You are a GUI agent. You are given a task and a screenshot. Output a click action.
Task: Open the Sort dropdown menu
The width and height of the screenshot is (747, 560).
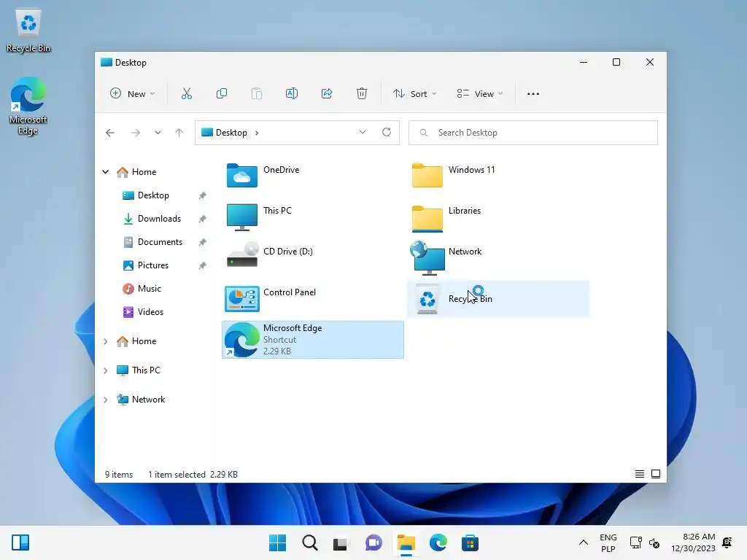pos(414,94)
